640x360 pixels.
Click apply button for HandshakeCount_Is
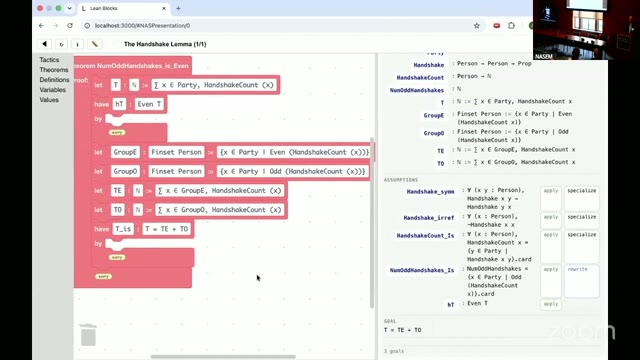coord(551,246)
